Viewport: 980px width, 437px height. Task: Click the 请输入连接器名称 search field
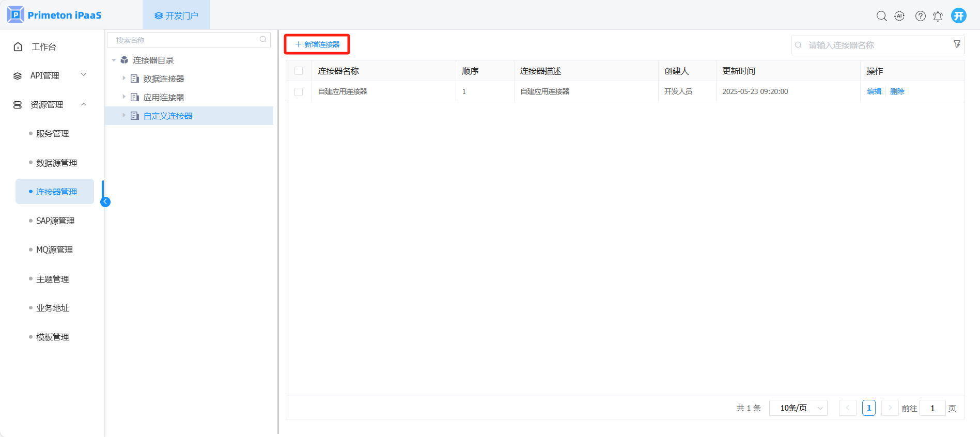pos(873,45)
